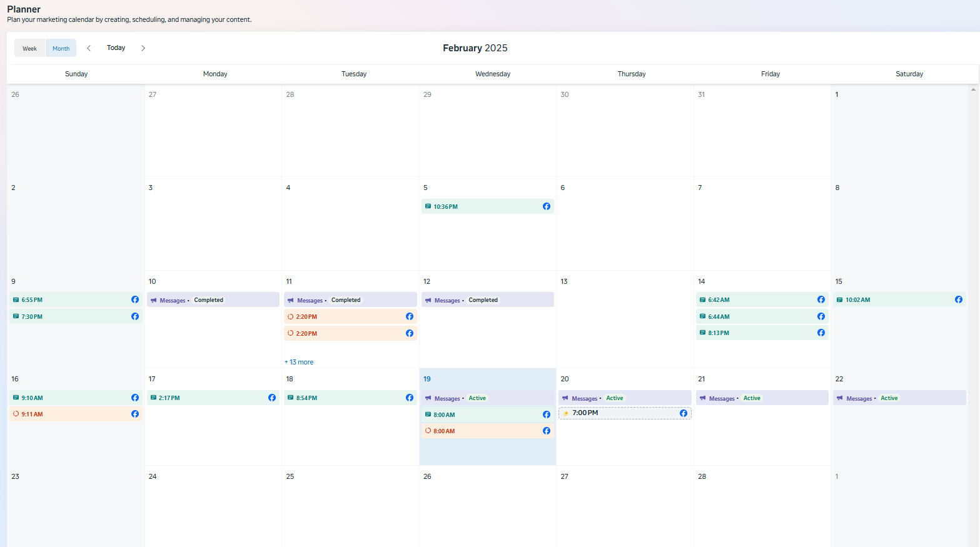This screenshot has height=547, width=980.
Task: Switch to the Month view tab
Action: pos(61,48)
